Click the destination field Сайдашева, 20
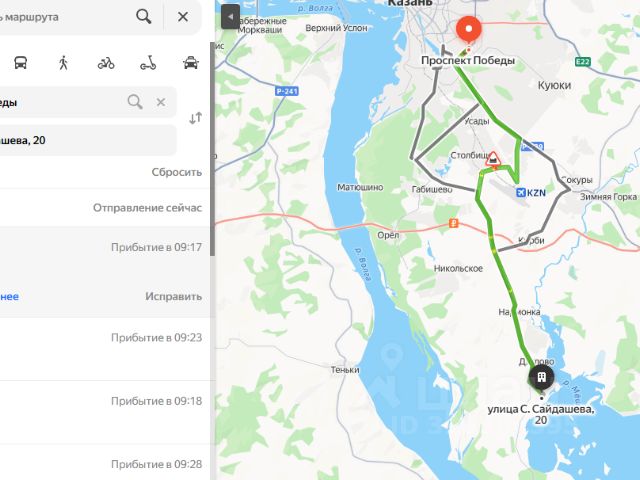Screen dimensions: 640x480 [88, 140]
